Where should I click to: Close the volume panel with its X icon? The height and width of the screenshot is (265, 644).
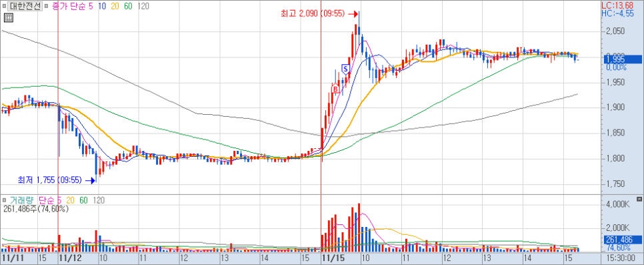click(x=639, y=199)
